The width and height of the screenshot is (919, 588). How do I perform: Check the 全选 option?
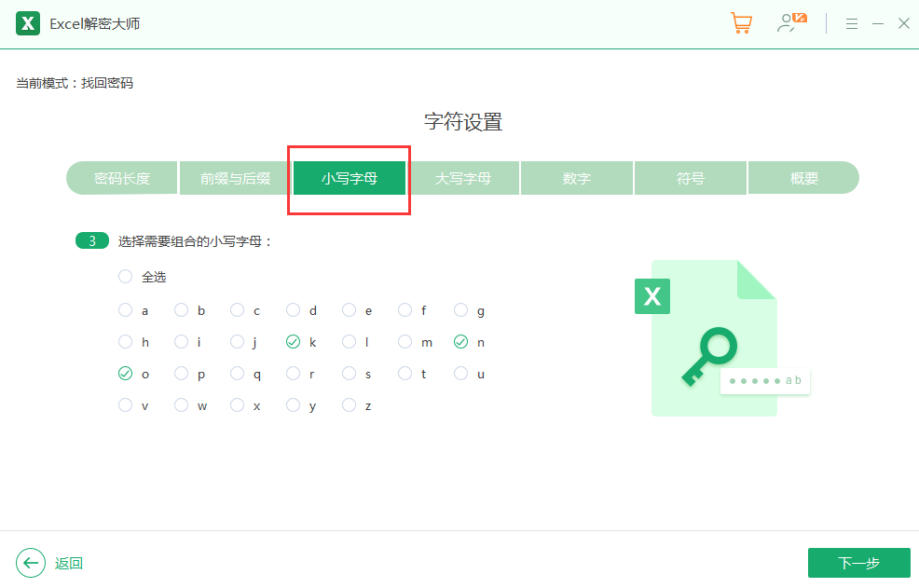point(126,277)
